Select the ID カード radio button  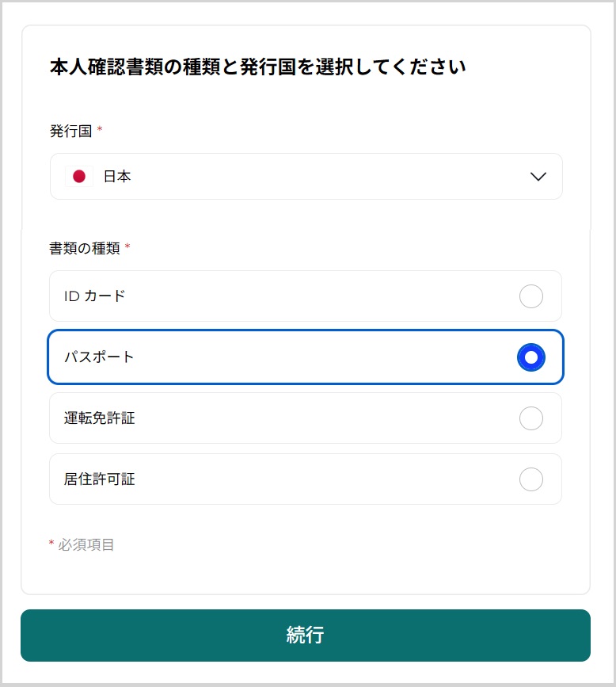pos(531,296)
